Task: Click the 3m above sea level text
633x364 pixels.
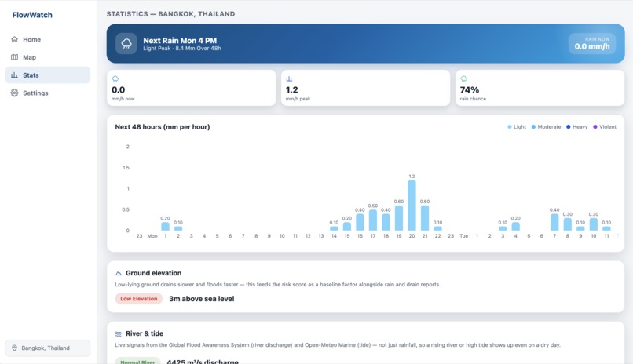Action: [202, 299]
